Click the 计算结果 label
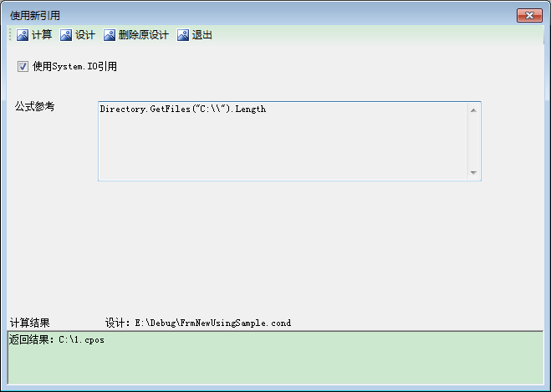This screenshot has width=551, height=392. tap(30, 323)
